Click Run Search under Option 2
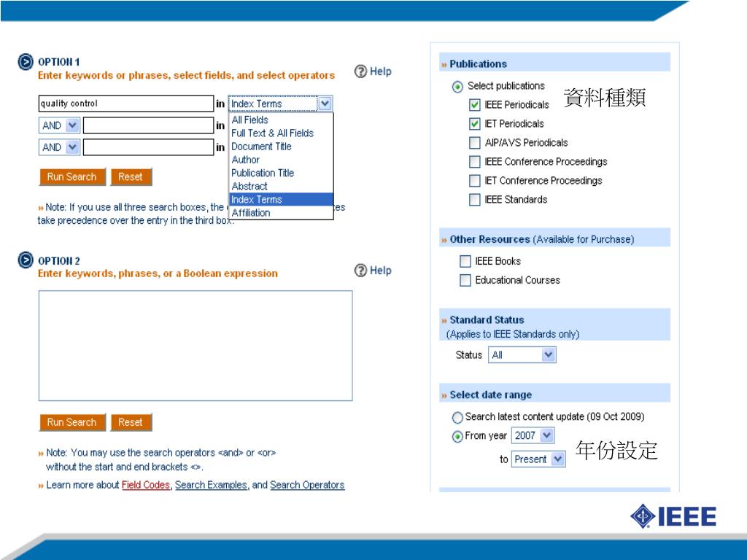The image size is (747, 560). point(72,422)
